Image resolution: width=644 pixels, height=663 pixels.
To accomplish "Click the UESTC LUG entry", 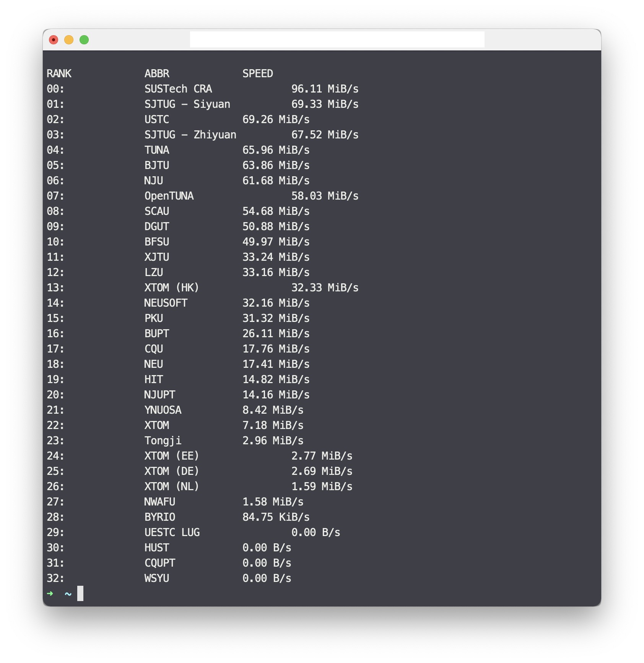I will pyautogui.click(x=172, y=532).
